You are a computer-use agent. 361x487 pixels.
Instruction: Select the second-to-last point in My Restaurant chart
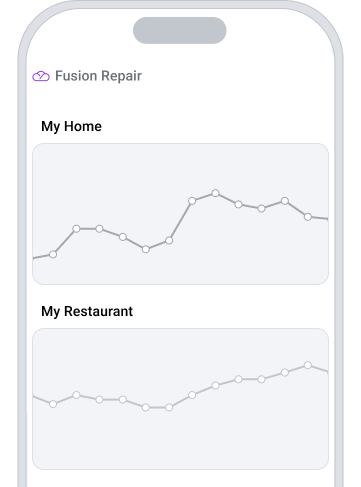coord(285,373)
